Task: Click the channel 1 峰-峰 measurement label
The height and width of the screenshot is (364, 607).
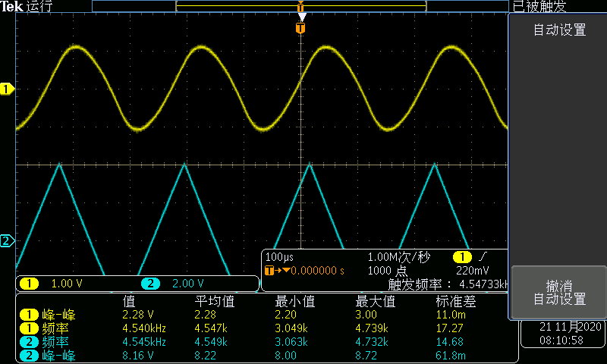Action: point(58,315)
